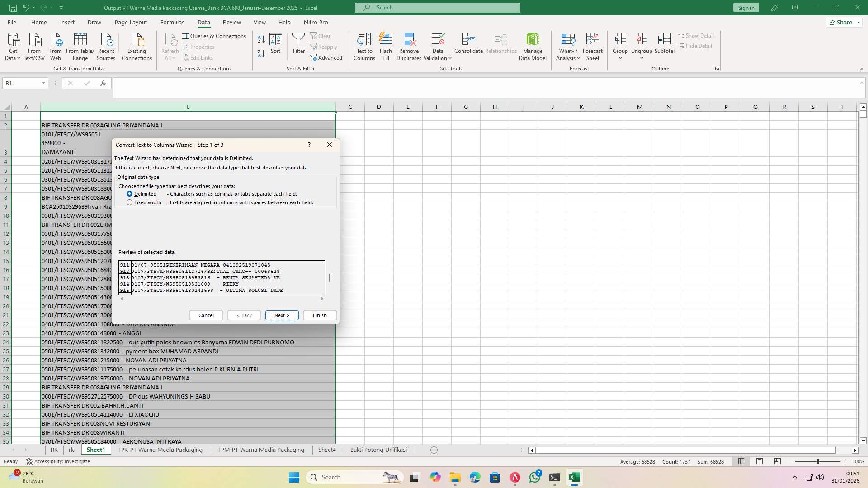Viewport: 868px width, 488px height.
Task: Click Finish to complete the wizard
Action: tap(319, 315)
